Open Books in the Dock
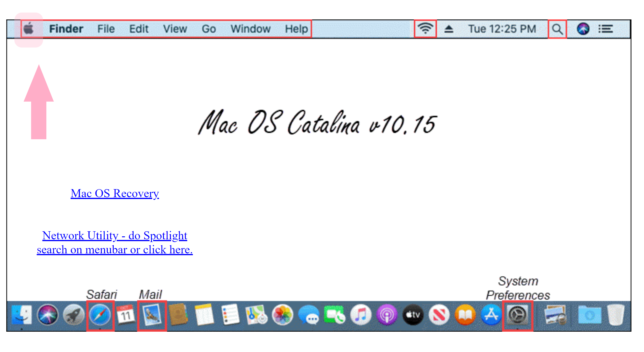 [x=465, y=315]
